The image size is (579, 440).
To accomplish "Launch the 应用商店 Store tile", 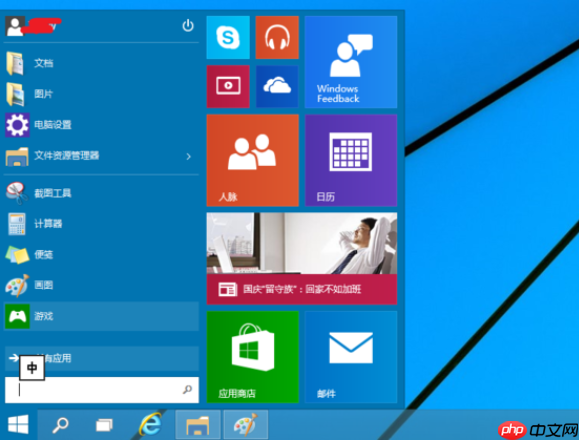I will click(x=253, y=357).
